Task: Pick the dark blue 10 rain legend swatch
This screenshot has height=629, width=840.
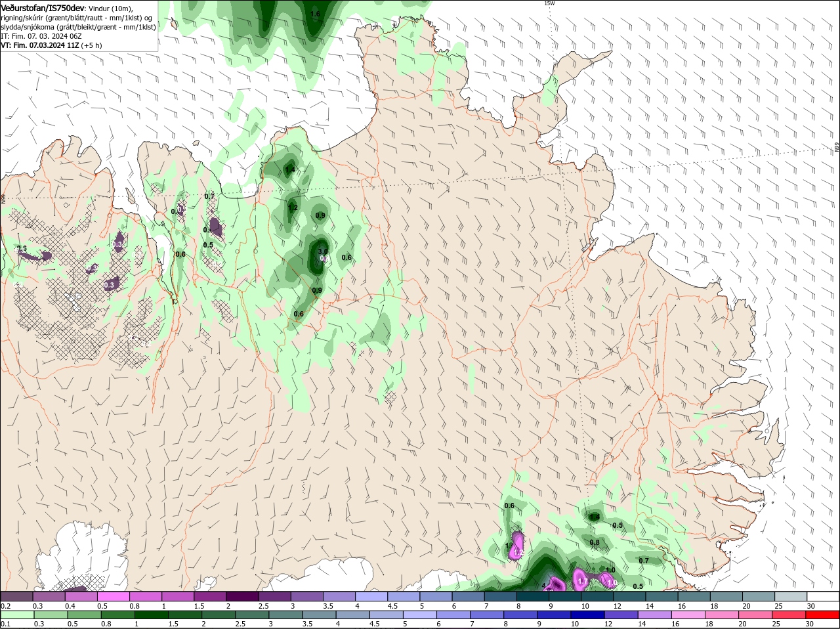Action: (587, 615)
